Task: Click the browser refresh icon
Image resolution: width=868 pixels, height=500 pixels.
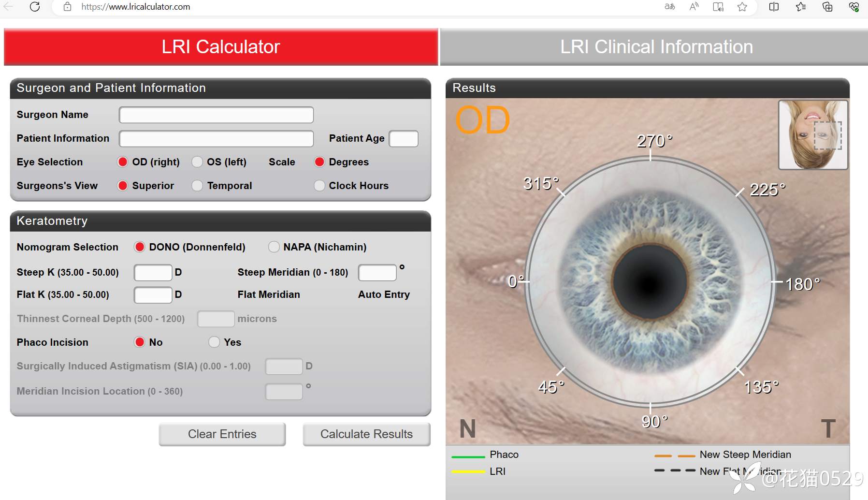Action: click(x=35, y=7)
